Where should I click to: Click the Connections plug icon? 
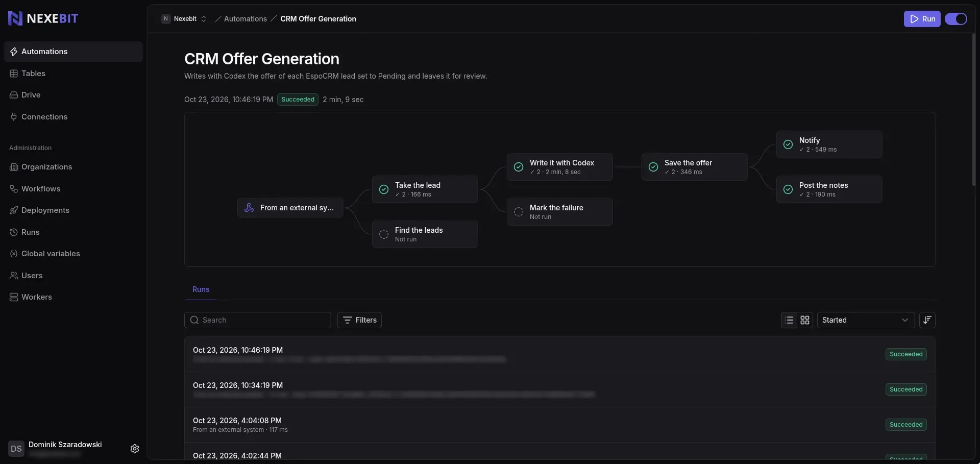pos(14,117)
